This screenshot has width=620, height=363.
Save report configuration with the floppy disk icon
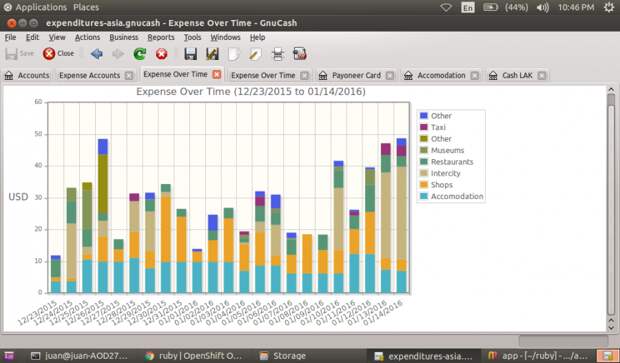[x=191, y=54]
